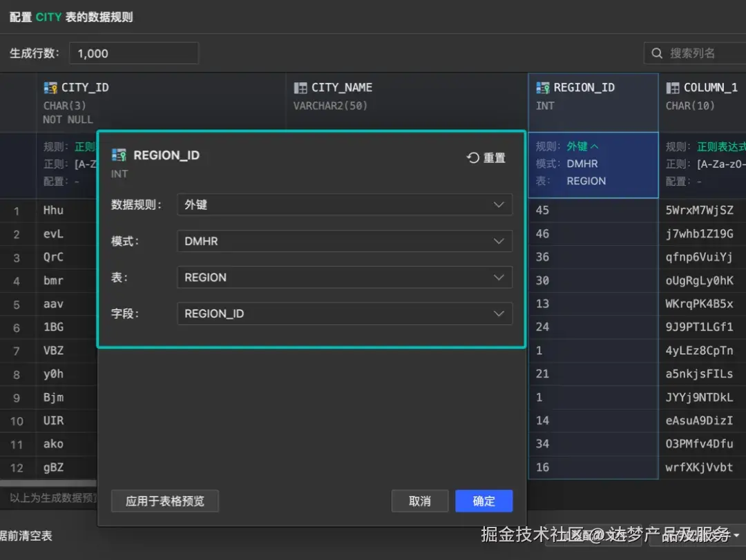746x560 pixels.
Task: Select the CITY_NAME column header
Action: pyautogui.click(x=407, y=102)
